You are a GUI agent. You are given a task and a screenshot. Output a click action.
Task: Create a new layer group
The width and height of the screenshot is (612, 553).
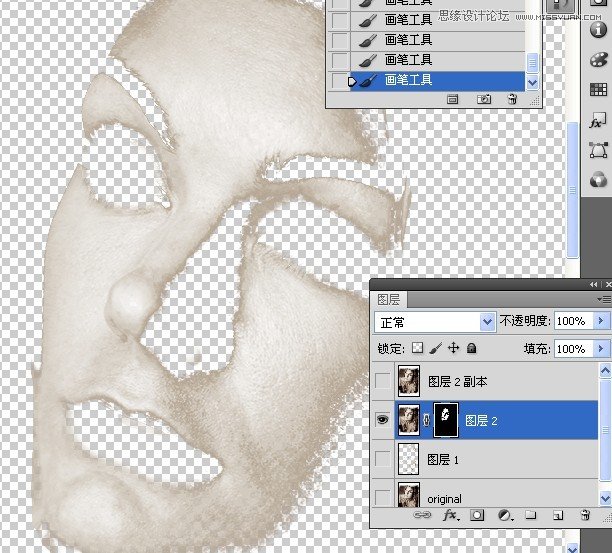point(532,515)
